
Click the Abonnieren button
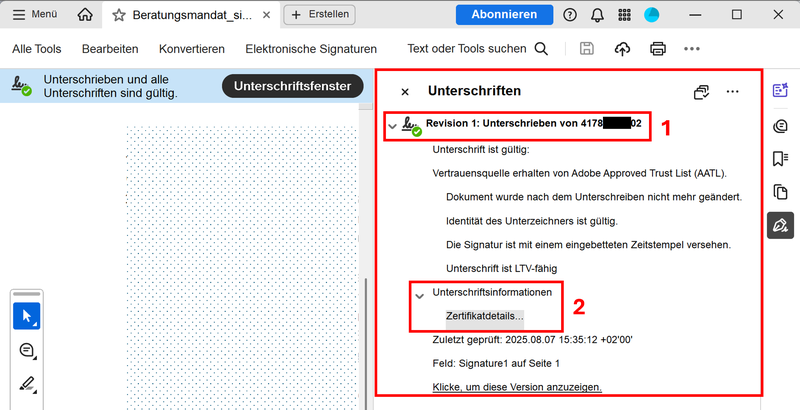[x=504, y=15]
